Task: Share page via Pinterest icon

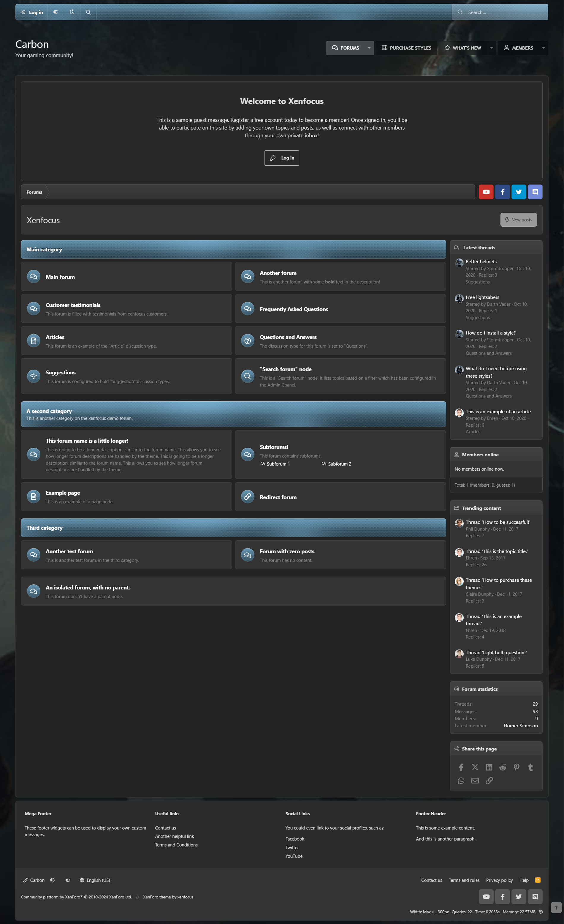Action: pos(517,767)
